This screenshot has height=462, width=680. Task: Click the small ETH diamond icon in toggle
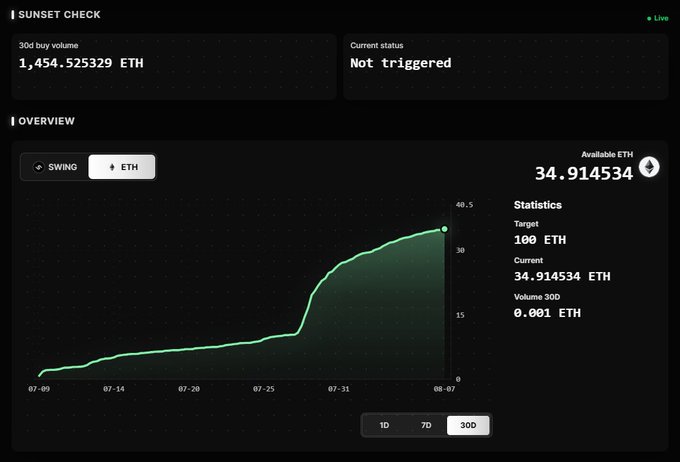[112, 167]
